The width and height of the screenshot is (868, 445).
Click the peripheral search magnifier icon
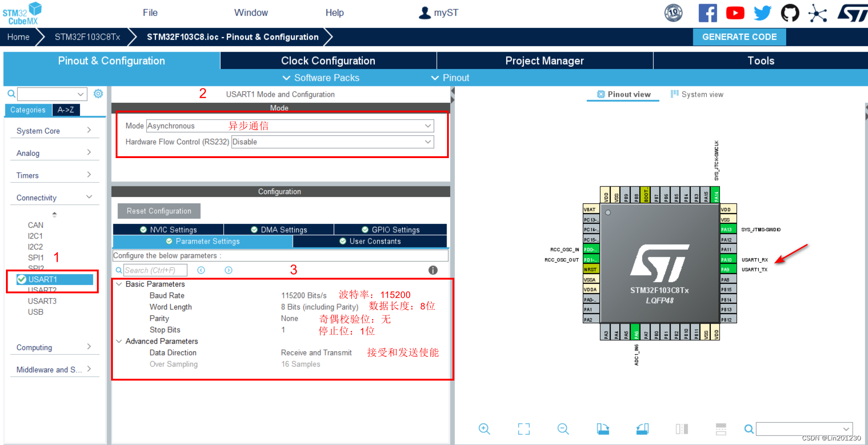11,94
